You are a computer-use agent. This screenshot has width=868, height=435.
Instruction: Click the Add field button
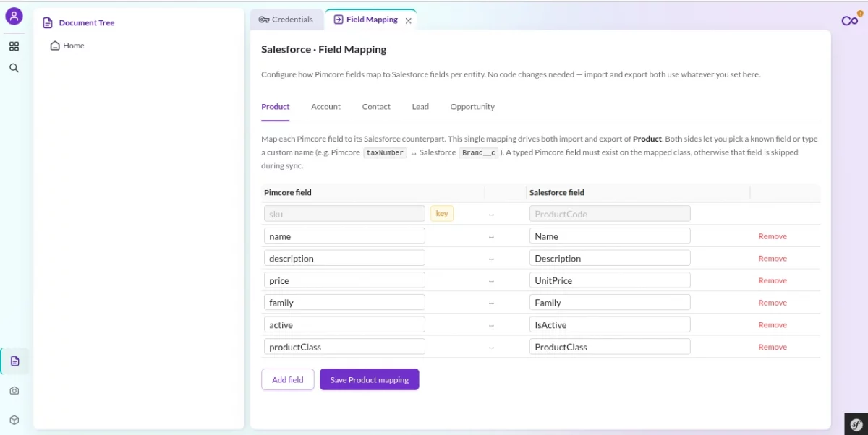[x=288, y=379]
